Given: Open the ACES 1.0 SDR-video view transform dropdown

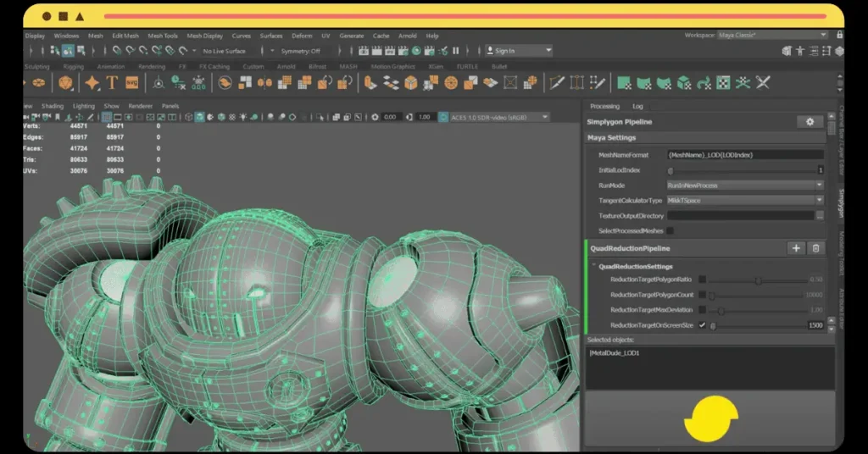Looking at the screenshot, I should pyautogui.click(x=499, y=117).
